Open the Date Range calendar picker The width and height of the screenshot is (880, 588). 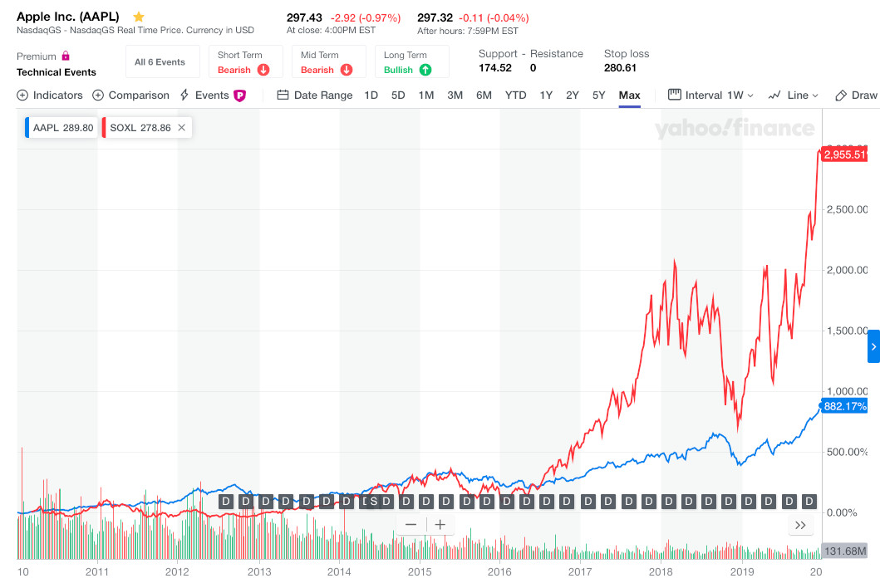(x=315, y=96)
